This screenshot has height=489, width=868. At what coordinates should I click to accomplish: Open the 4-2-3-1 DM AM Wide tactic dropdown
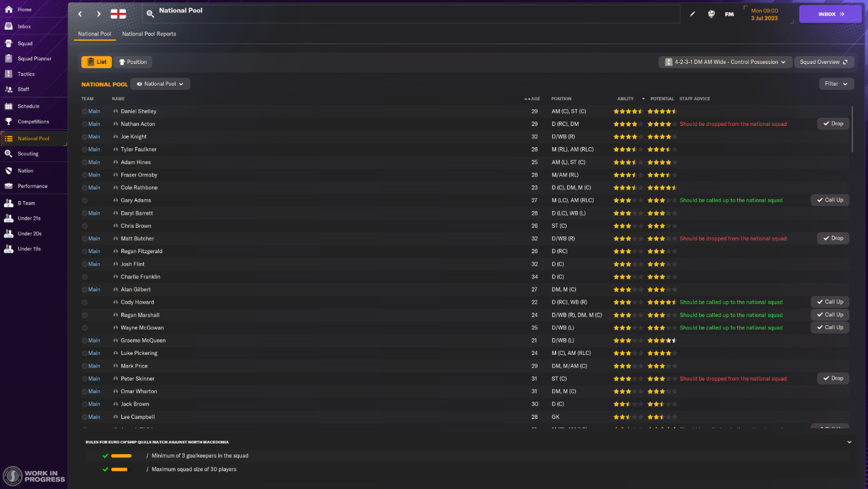pyautogui.click(x=725, y=62)
